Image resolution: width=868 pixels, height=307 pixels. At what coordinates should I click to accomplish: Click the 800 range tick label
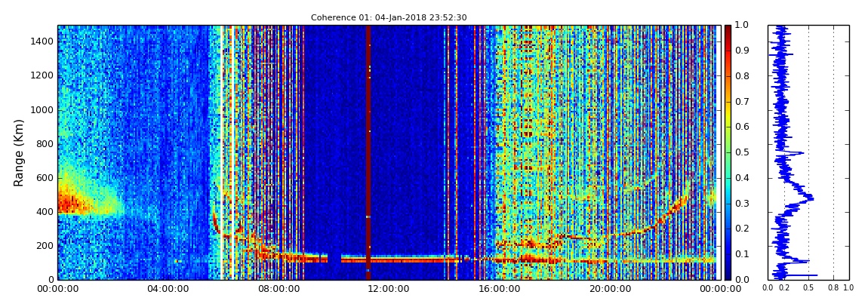[45, 144]
